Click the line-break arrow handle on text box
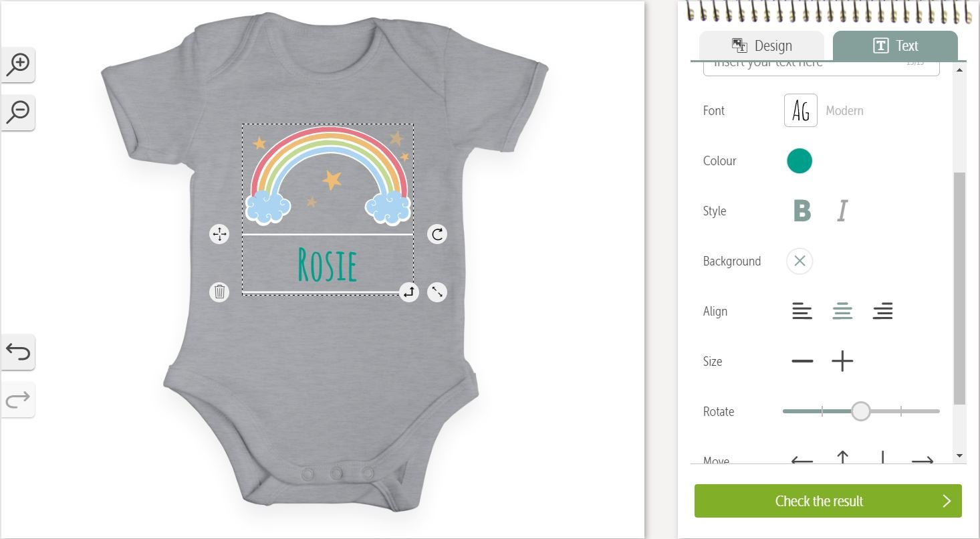This screenshot has height=539, width=980. click(409, 292)
